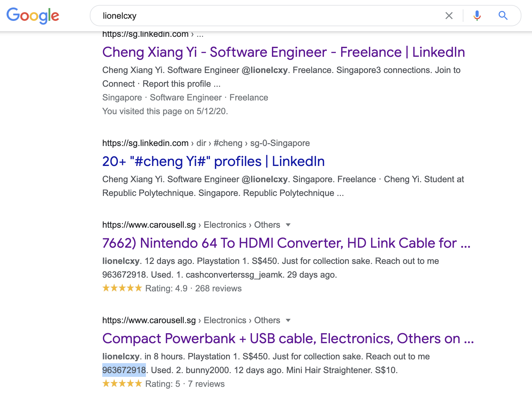Viewport: 532px width, 399px height.
Task: Click snippet text "cashconverterssg_jeamk. 29 days ago."
Action: pyautogui.click(x=261, y=275)
